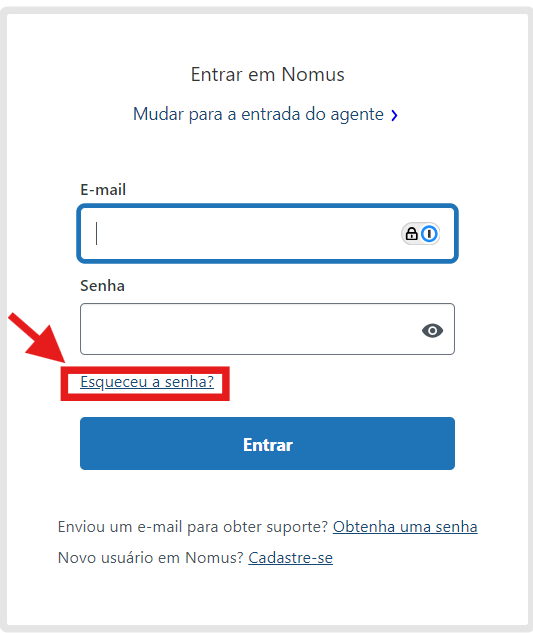Open the 'Obtenha uma senha' link
Screen dimensions: 533x633
tap(405, 527)
